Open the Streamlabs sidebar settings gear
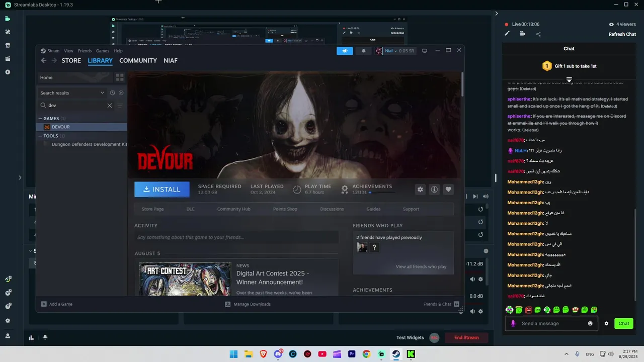The image size is (644, 362). [8, 321]
